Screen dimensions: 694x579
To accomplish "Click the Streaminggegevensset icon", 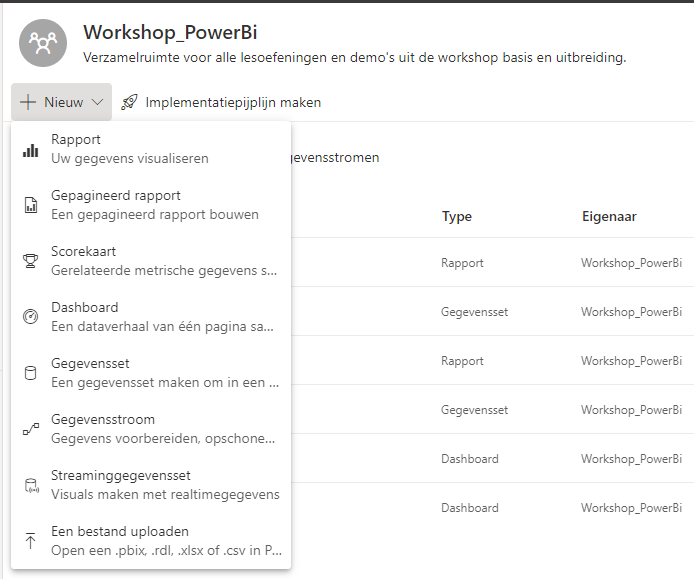I will 31,485.
